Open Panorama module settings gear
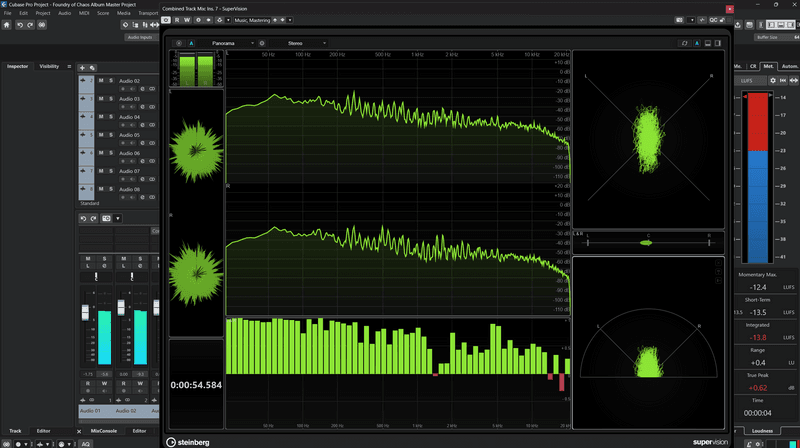Image resolution: width=800 pixels, height=448 pixels. coord(262,43)
